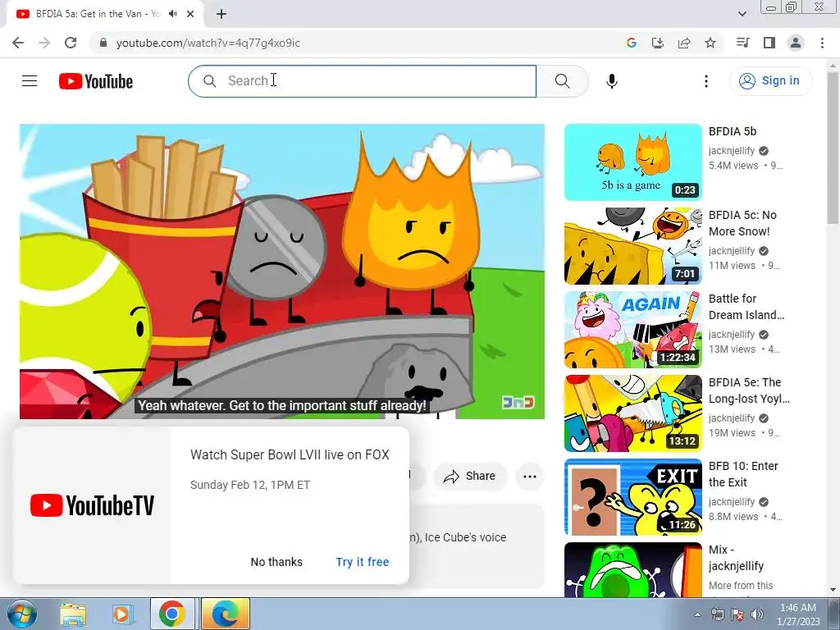Open more actions ellipsis below video
Image resolution: width=840 pixels, height=630 pixels.
point(530,477)
